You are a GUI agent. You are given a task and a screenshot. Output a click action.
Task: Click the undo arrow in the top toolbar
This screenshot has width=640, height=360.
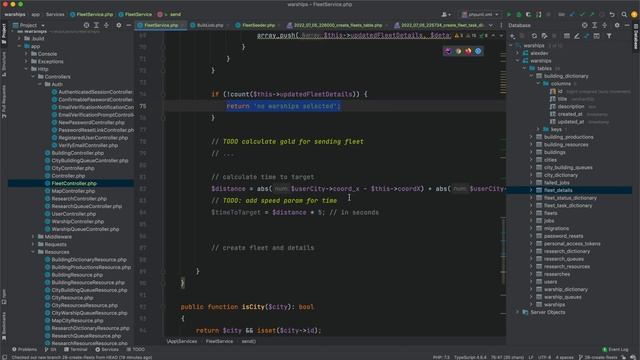coord(612,14)
